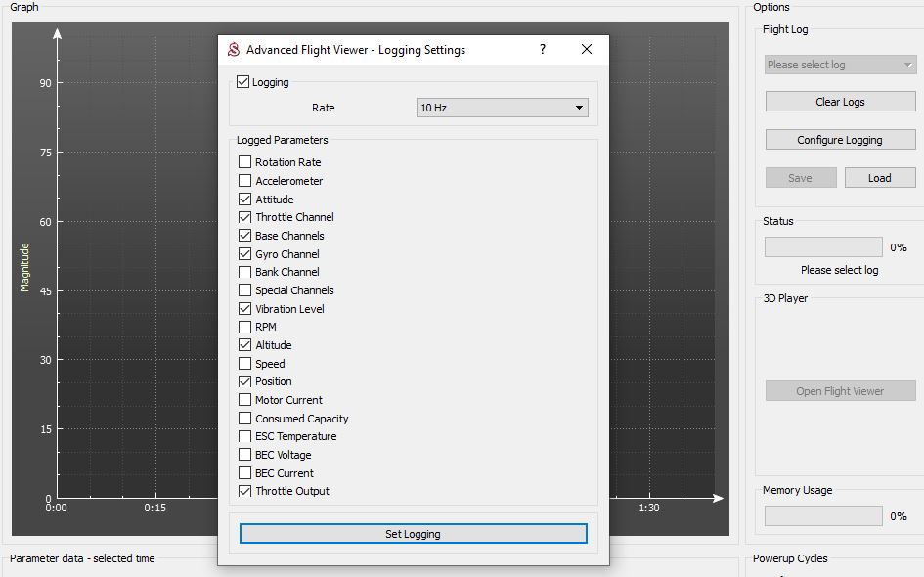
Task: Open the logging Rate dropdown
Action: pyautogui.click(x=502, y=108)
